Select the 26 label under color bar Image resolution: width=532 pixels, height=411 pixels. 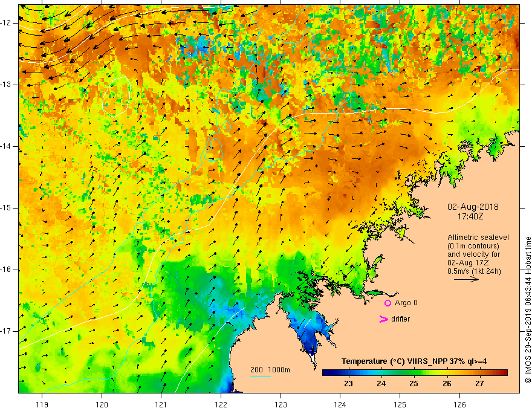447,384
